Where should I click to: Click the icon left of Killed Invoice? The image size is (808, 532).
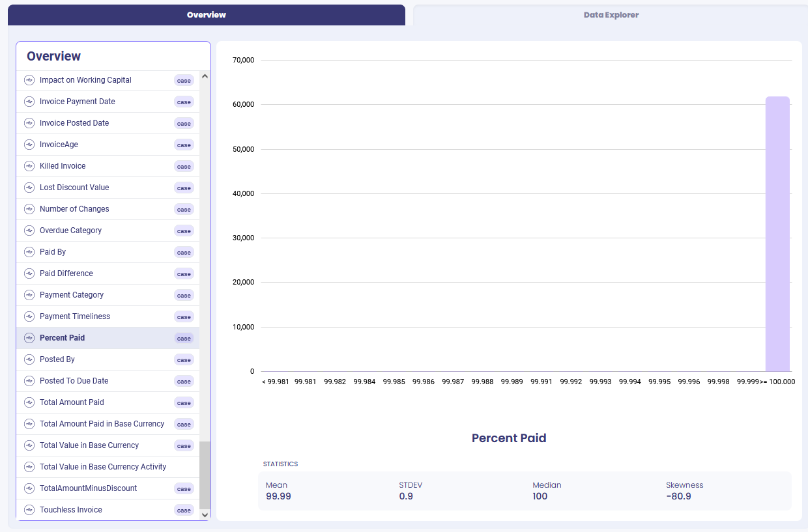click(x=29, y=166)
